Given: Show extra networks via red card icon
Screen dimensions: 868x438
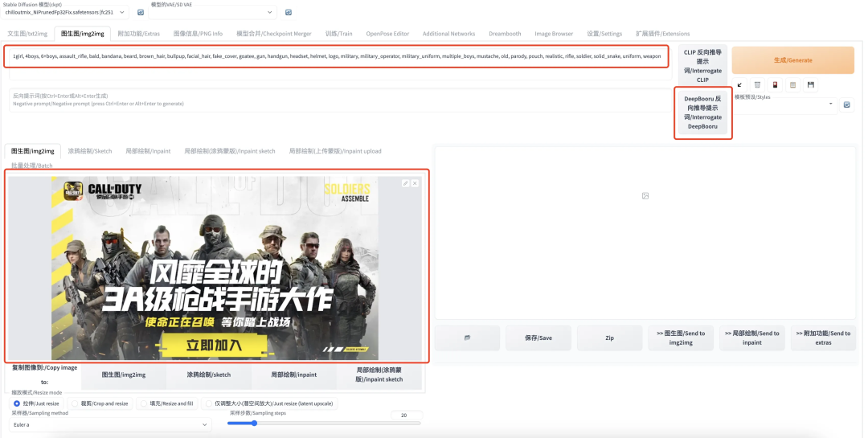Looking at the screenshot, I should (775, 84).
